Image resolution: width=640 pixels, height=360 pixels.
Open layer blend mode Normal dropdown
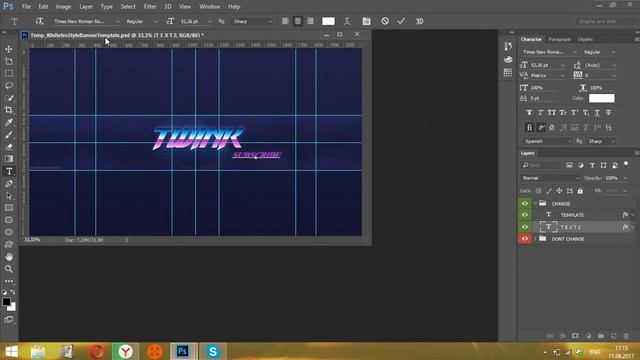(550, 178)
